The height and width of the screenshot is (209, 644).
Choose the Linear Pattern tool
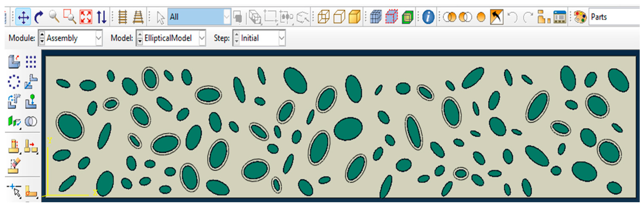[31, 61]
